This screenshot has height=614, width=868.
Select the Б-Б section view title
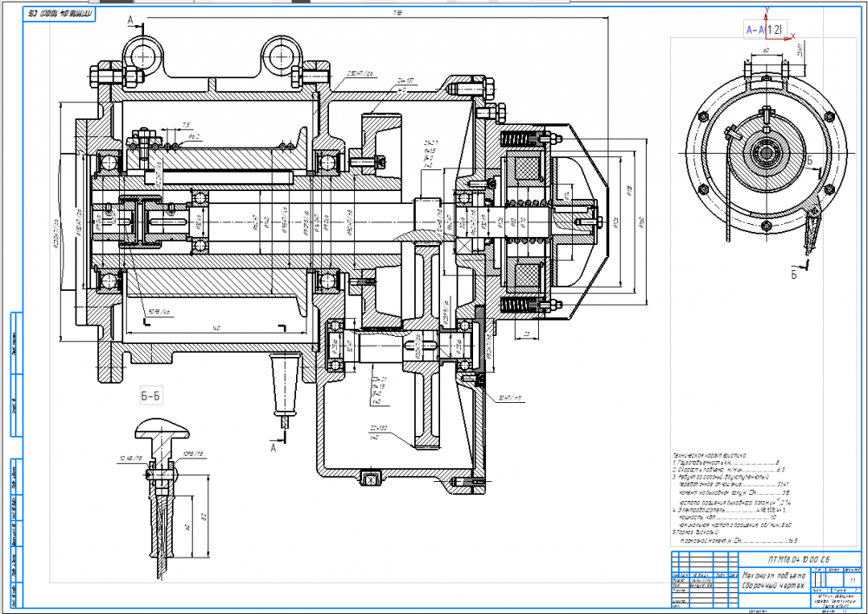[x=150, y=397]
